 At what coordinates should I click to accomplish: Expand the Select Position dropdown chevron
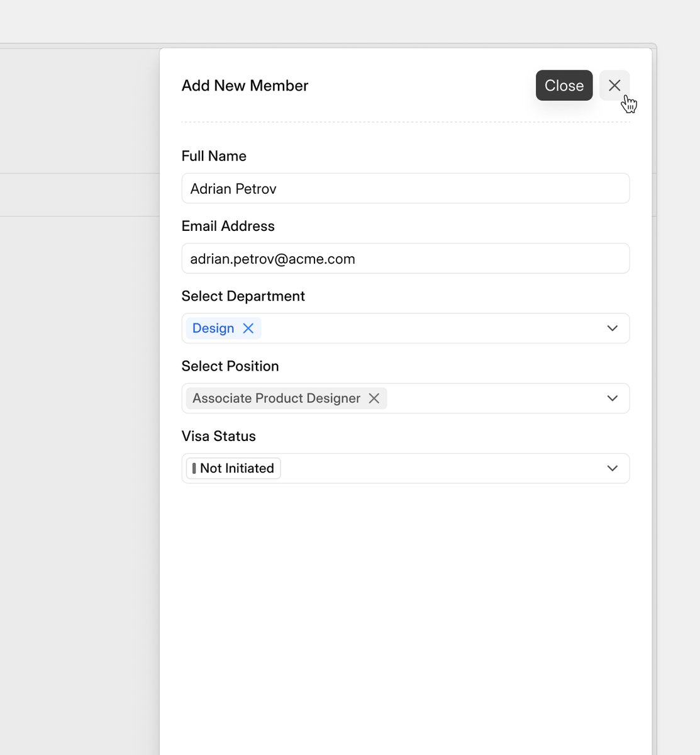(613, 398)
